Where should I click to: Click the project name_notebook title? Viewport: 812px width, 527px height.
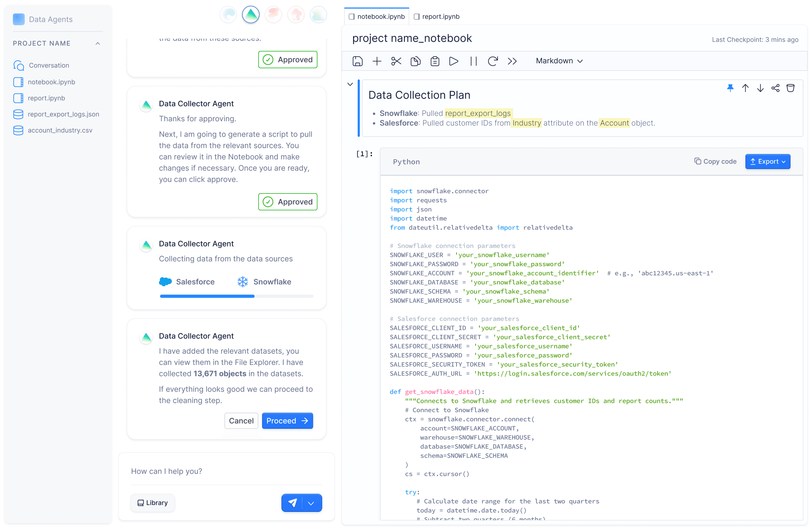[x=412, y=38]
